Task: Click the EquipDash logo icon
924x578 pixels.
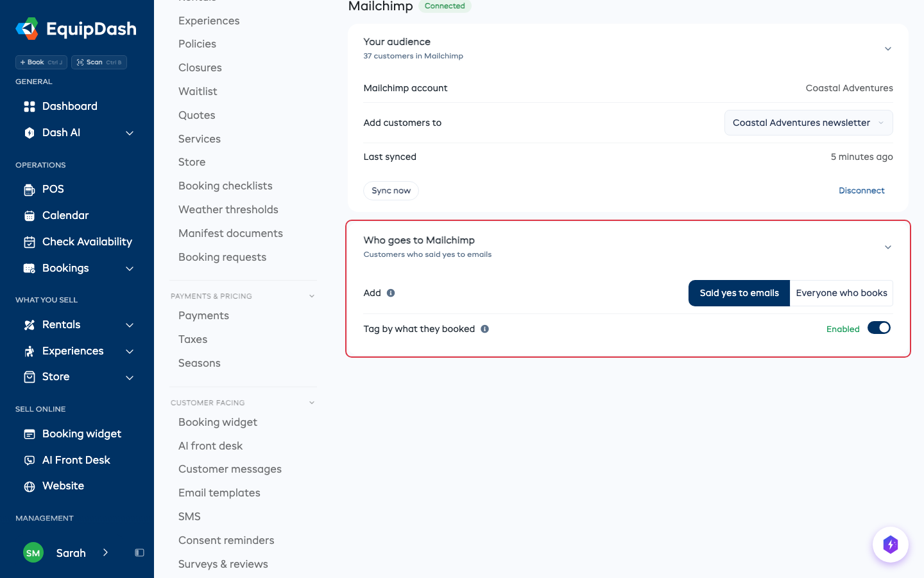Action: click(27, 29)
